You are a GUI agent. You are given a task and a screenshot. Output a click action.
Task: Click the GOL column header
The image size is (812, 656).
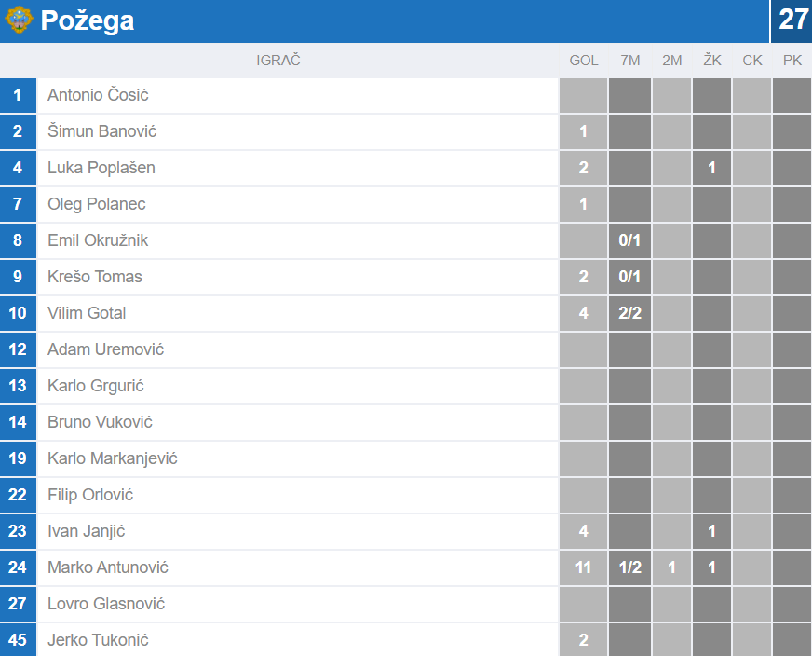[x=584, y=61]
